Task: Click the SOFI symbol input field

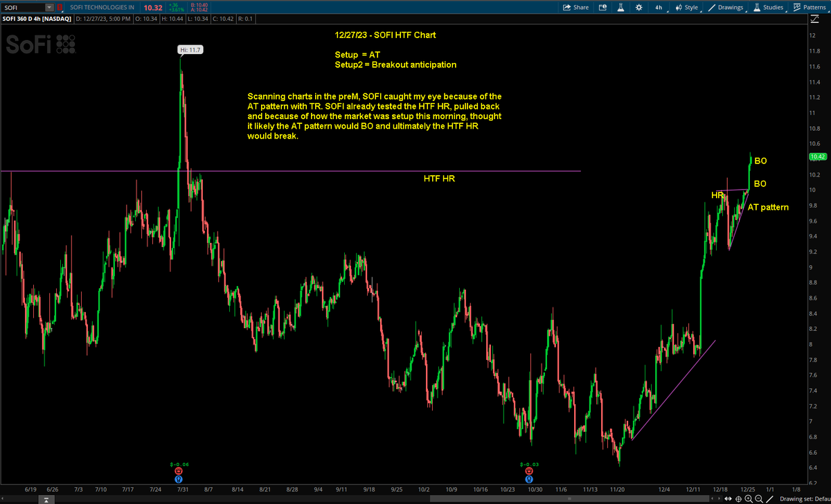Action: pos(23,7)
